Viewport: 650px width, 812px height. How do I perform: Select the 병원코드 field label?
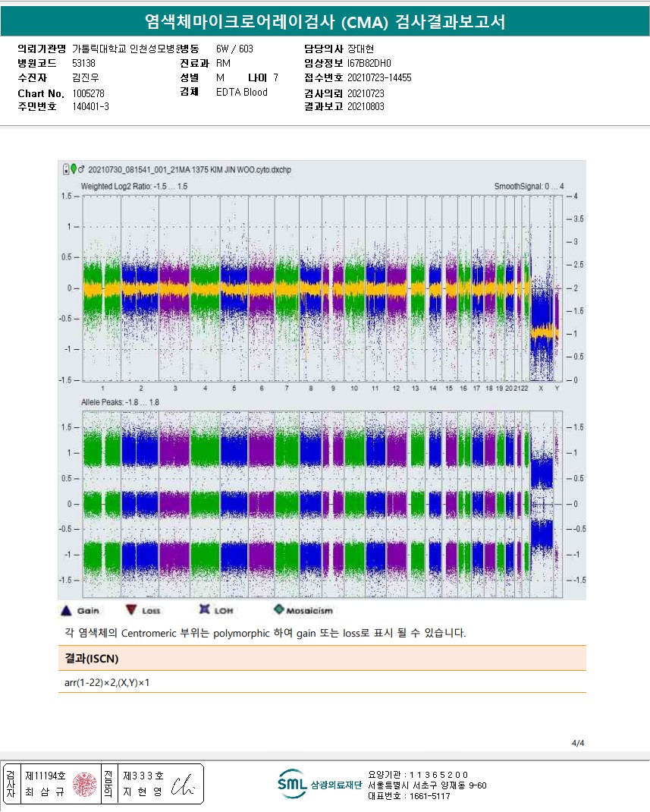pyautogui.click(x=37, y=63)
